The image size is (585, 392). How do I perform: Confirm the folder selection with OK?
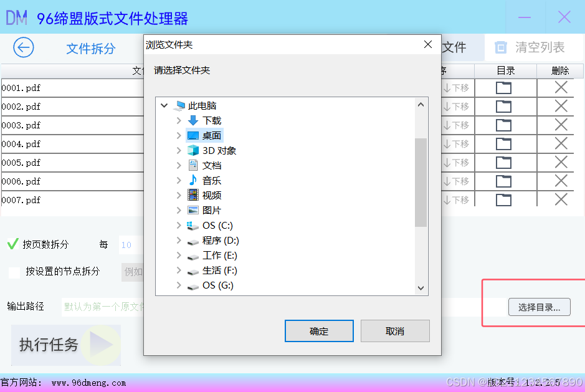point(319,331)
